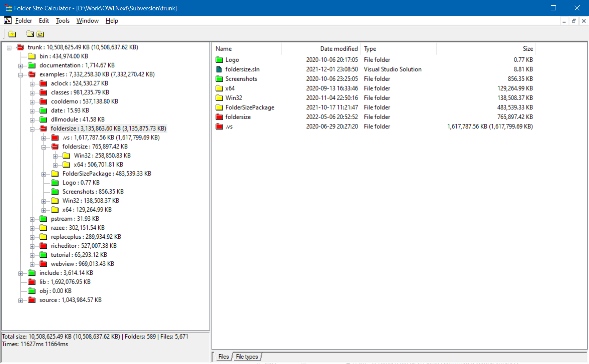The width and height of the screenshot is (589, 364).
Task: Sort by the Name column header
Action: pos(247,49)
